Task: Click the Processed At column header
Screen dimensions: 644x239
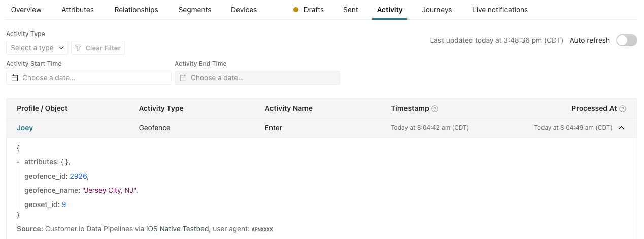Action: pos(594,108)
